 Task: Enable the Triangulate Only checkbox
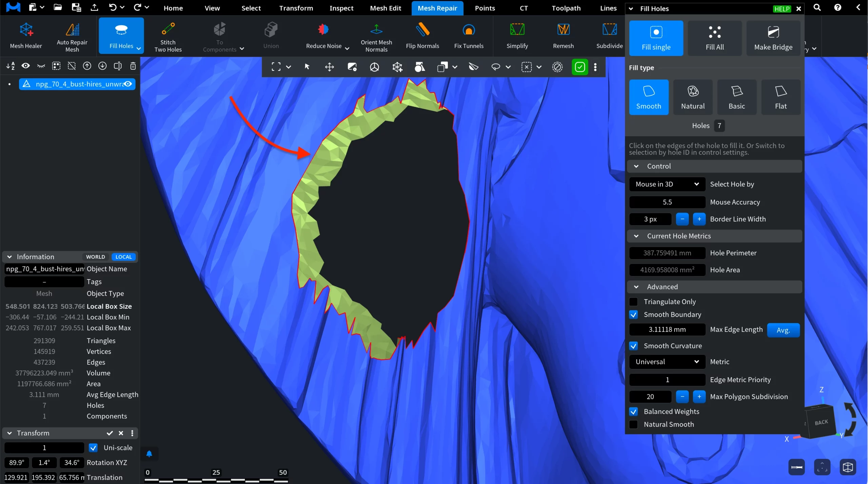tap(633, 302)
